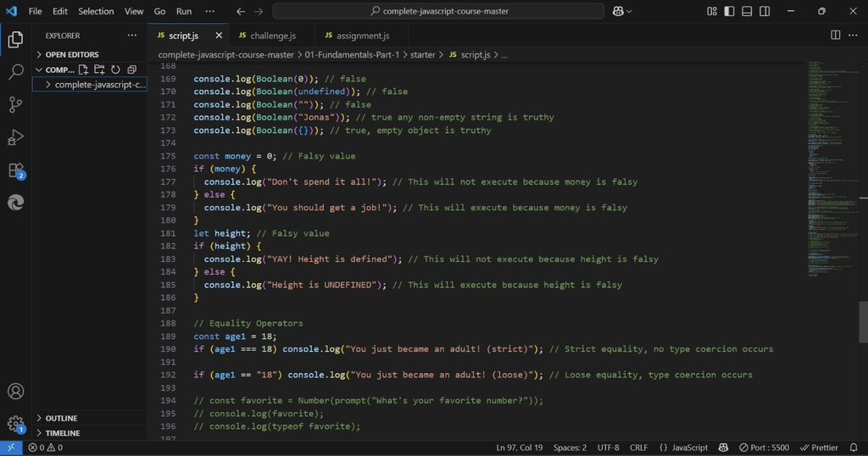The width and height of the screenshot is (868, 456).
Task: Collapse the COMP... workspace section
Action: pos(54,70)
